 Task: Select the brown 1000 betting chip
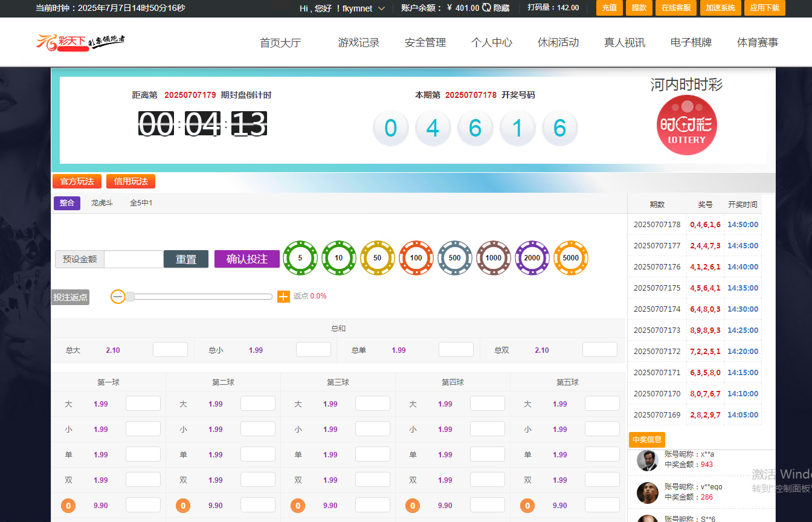coord(494,258)
